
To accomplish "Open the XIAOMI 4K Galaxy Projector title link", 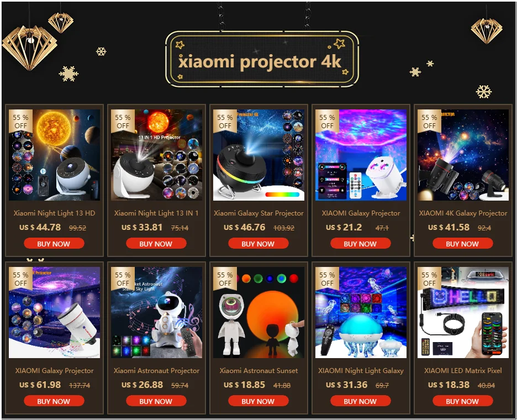I will tap(463, 213).
